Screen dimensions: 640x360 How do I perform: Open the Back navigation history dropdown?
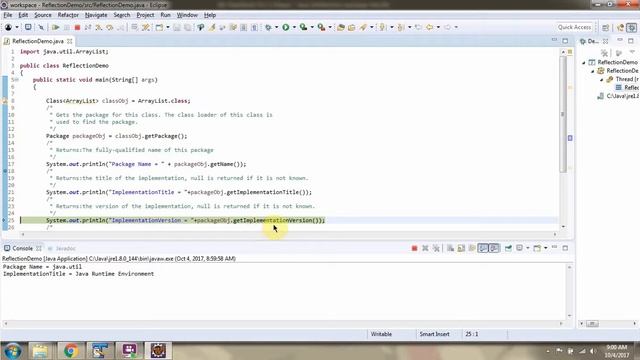click(438, 27)
